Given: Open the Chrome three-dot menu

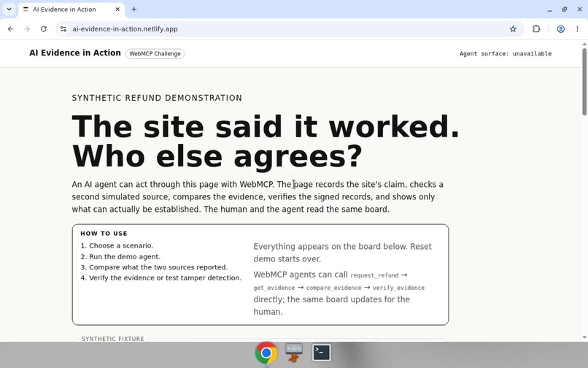Looking at the screenshot, I should [578, 29].
